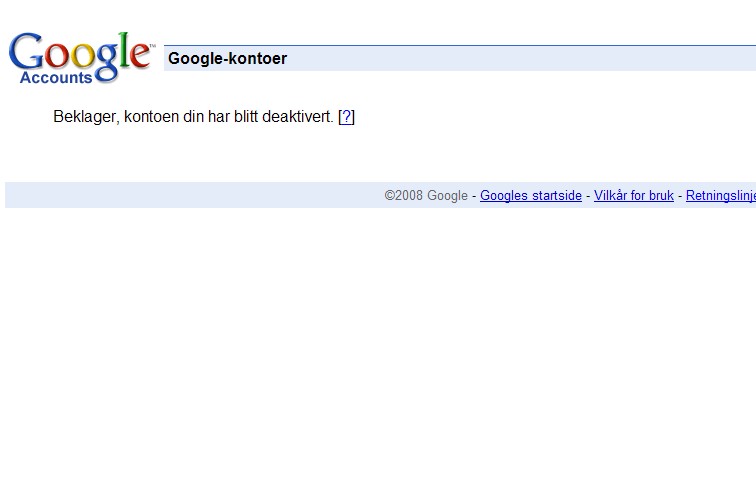
Task: Open the question mark help link
Action: tap(346, 117)
